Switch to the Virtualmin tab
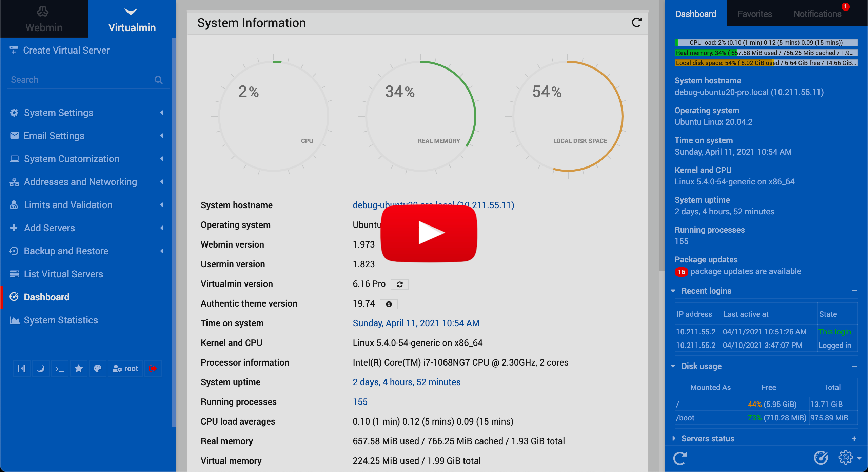This screenshot has width=868, height=472. click(132, 19)
